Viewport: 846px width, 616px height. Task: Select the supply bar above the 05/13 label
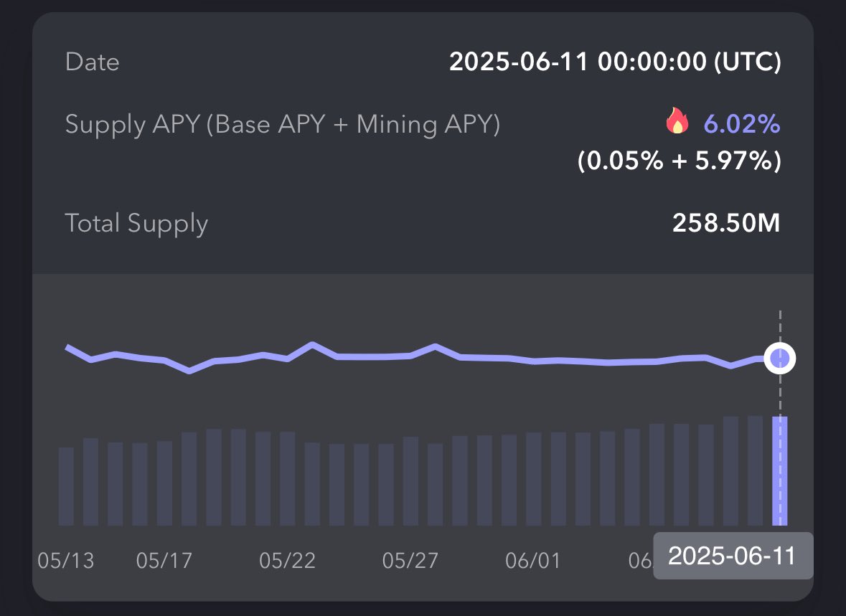coord(66,486)
